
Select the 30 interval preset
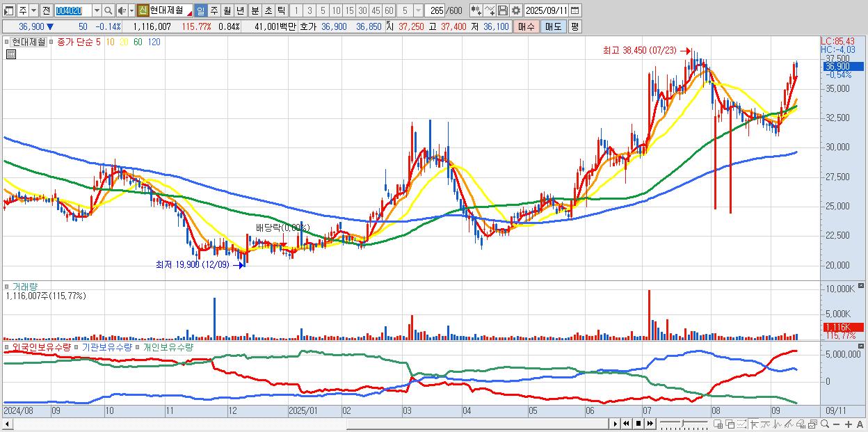pos(362,10)
